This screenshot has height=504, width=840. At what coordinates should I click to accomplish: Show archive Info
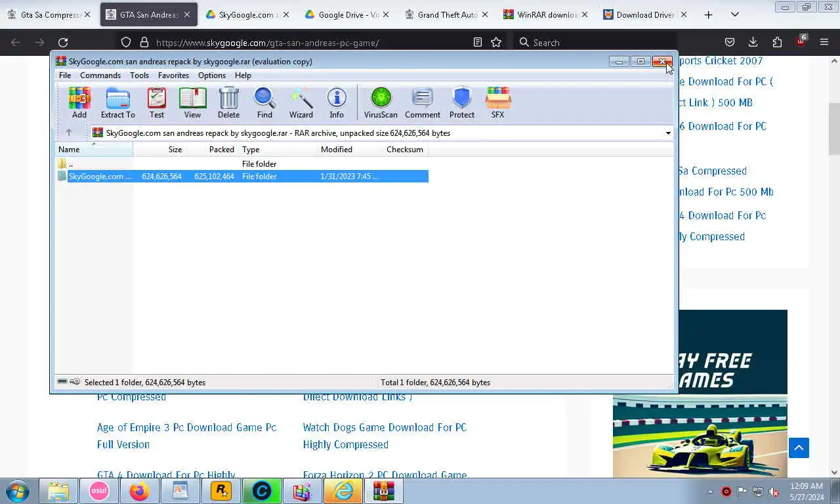coord(337,103)
